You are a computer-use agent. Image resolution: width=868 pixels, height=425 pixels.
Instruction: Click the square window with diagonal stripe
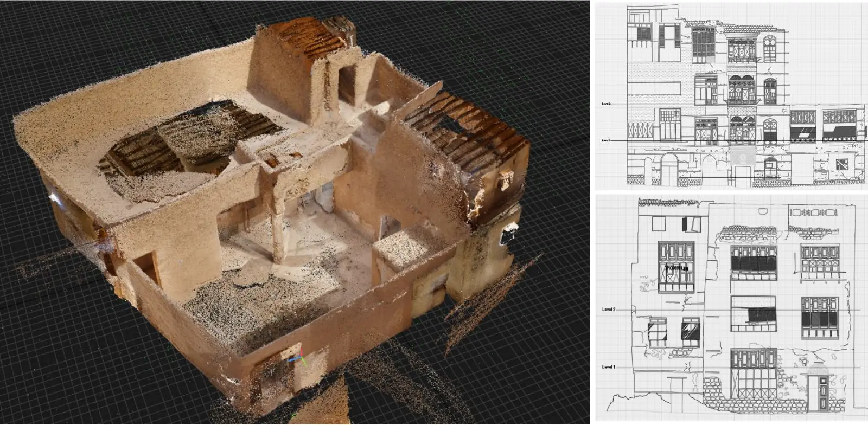coord(841,165)
